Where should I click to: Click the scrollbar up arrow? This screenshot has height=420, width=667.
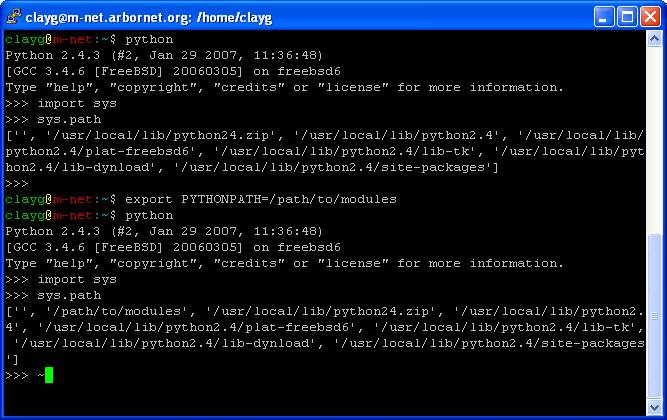click(x=654, y=39)
